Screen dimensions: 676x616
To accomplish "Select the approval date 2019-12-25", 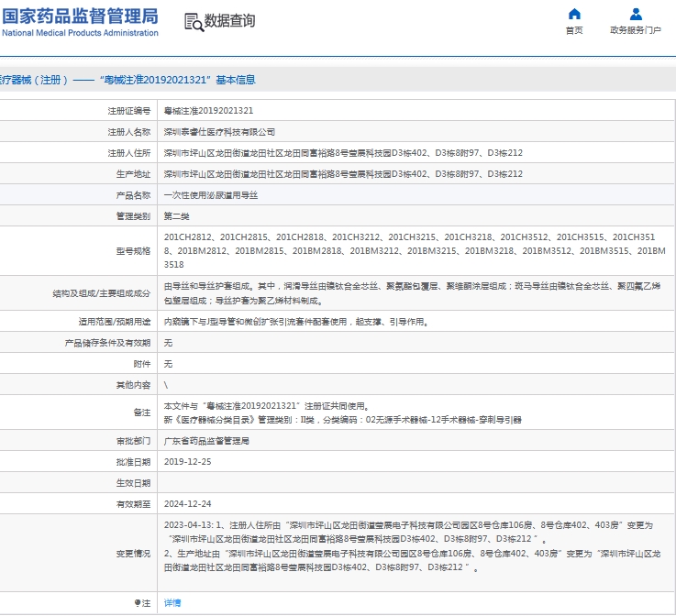I will (x=187, y=462).
